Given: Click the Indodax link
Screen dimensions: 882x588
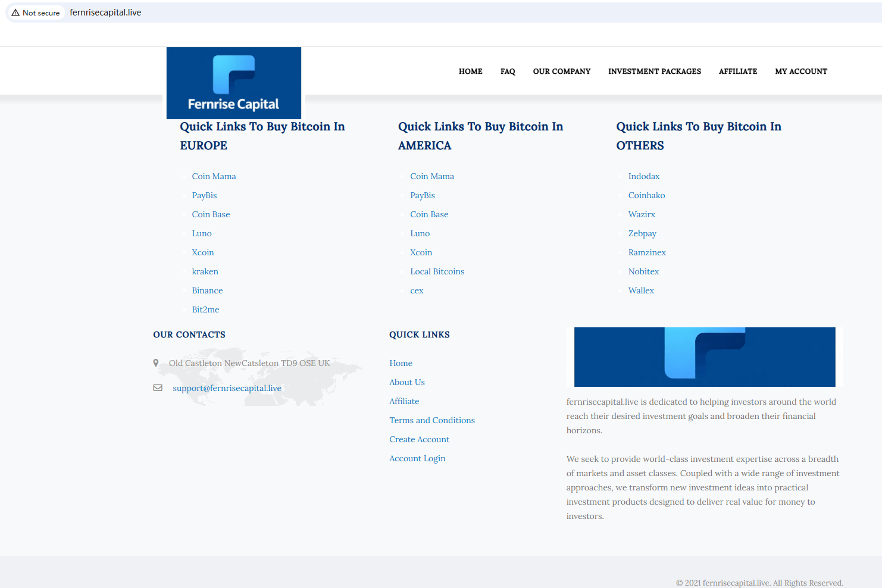Looking at the screenshot, I should point(643,176).
